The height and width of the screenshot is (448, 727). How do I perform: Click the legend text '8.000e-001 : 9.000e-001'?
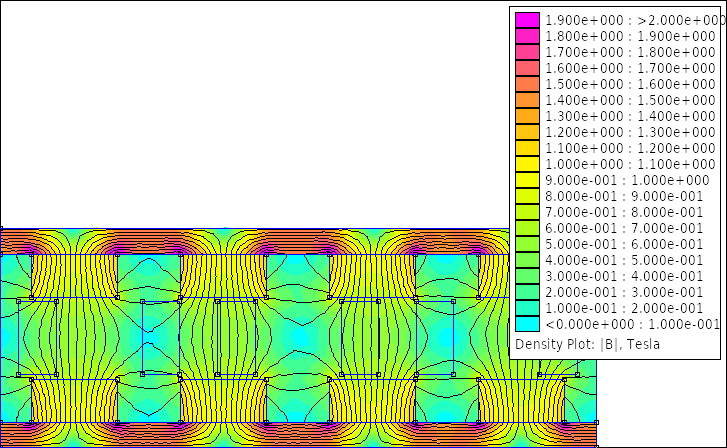pyautogui.click(x=624, y=196)
